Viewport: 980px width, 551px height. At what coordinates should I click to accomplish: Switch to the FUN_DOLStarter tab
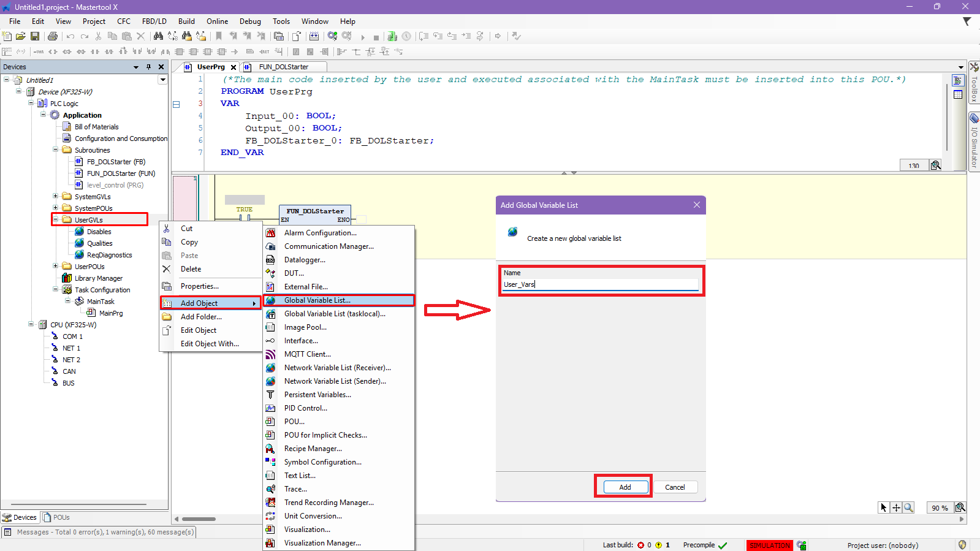283,67
